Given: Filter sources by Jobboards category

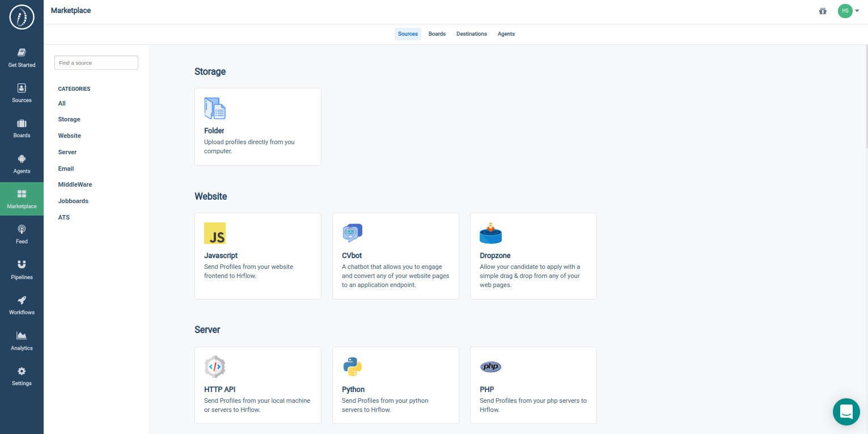Looking at the screenshot, I should tap(73, 201).
